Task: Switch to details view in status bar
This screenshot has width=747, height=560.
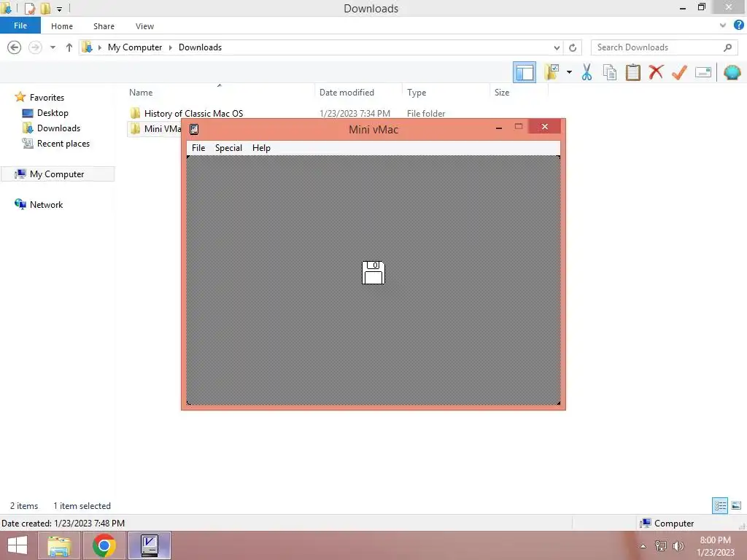Action: pyautogui.click(x=720, y=506)
